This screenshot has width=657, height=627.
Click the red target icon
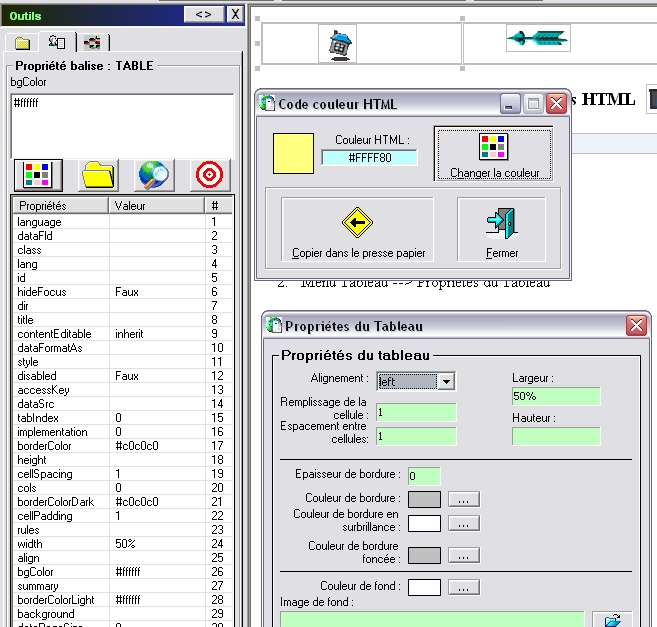pyautogui.click(x=209, y=175)
